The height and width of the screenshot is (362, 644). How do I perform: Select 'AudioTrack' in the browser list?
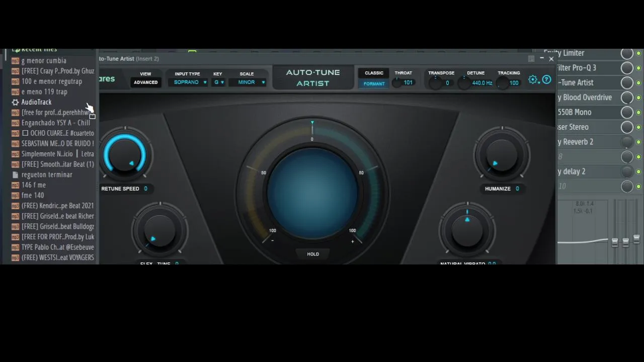pyautogui.click(x=36, y=102)
